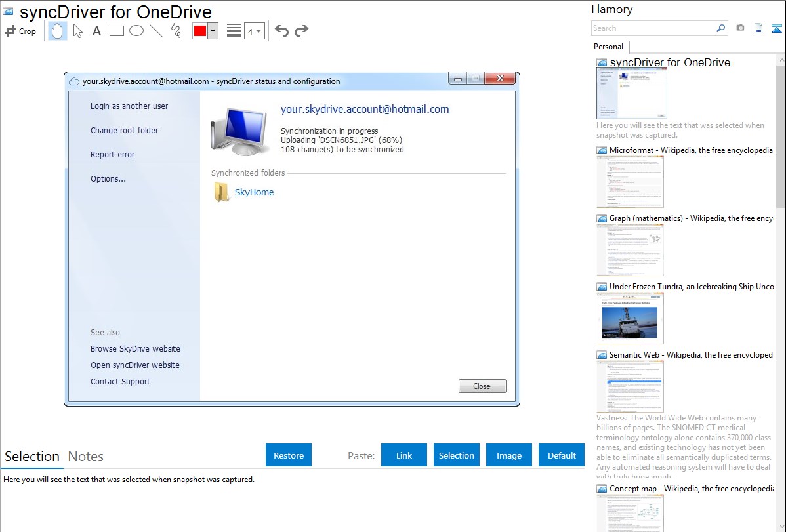Click the line thickness icon

[234, 31]
